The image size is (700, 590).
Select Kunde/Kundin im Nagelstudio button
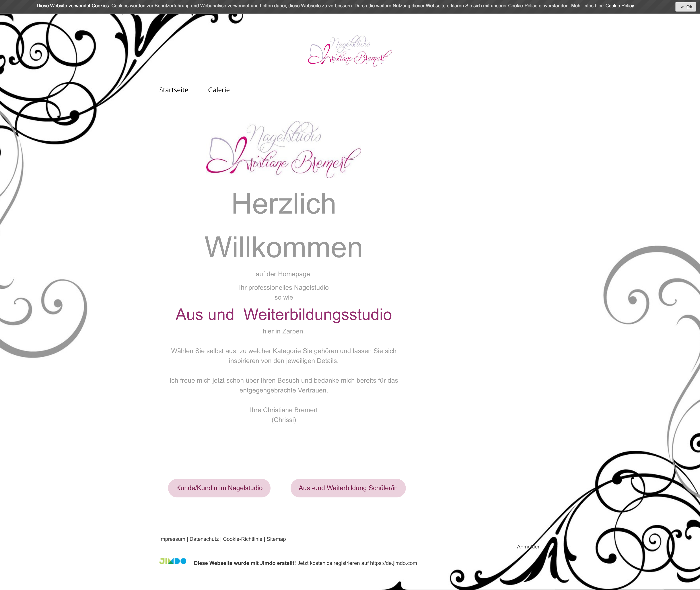[219, 488]
